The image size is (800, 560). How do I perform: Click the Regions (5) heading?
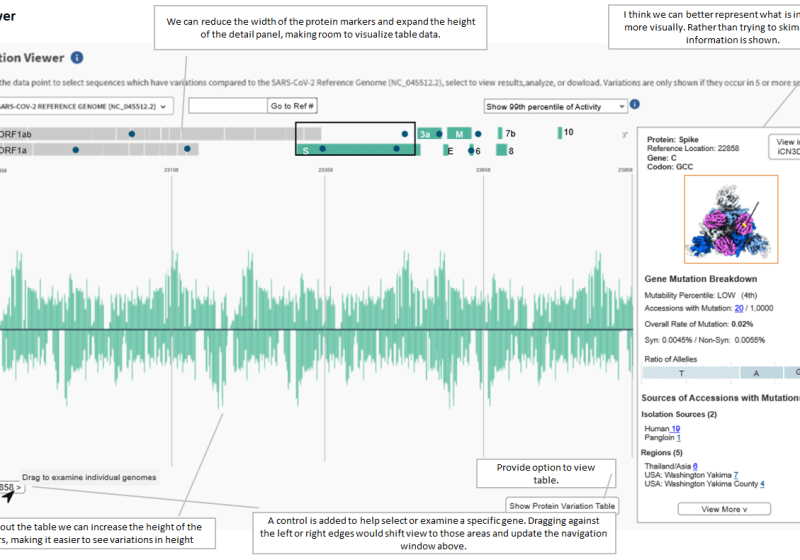(x=662, y=452)
